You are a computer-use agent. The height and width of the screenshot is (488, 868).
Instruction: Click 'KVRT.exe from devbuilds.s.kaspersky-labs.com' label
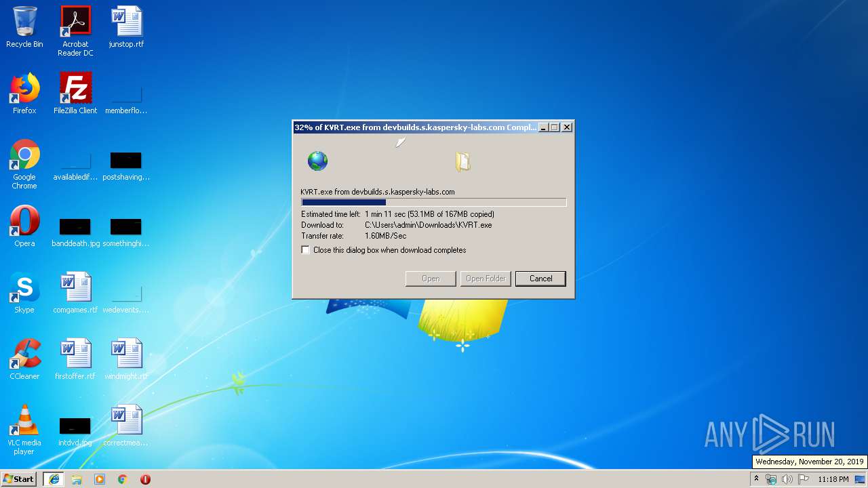(378, 192)
